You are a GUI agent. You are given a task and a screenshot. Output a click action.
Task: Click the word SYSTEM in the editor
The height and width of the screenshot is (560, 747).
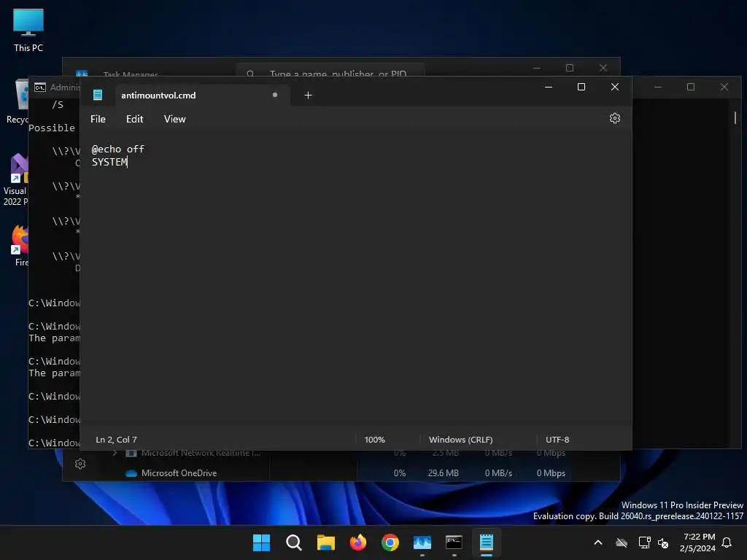coord(109,162)
